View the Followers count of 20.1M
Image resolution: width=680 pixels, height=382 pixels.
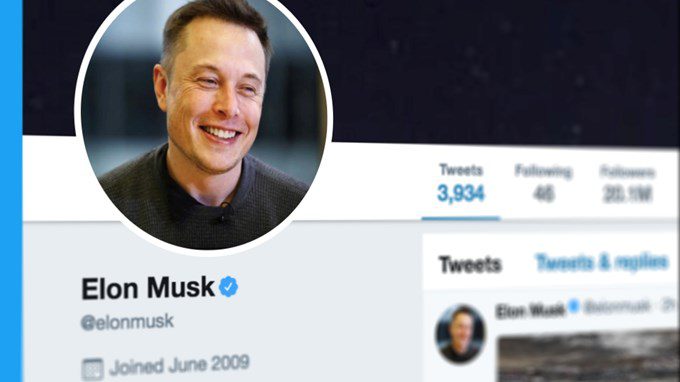[628, 185]
